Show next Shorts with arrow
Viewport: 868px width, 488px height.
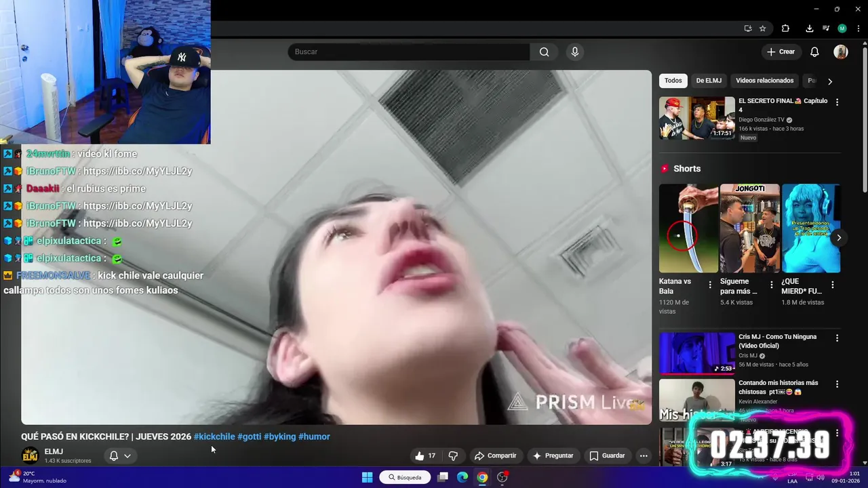pos(839,238)
